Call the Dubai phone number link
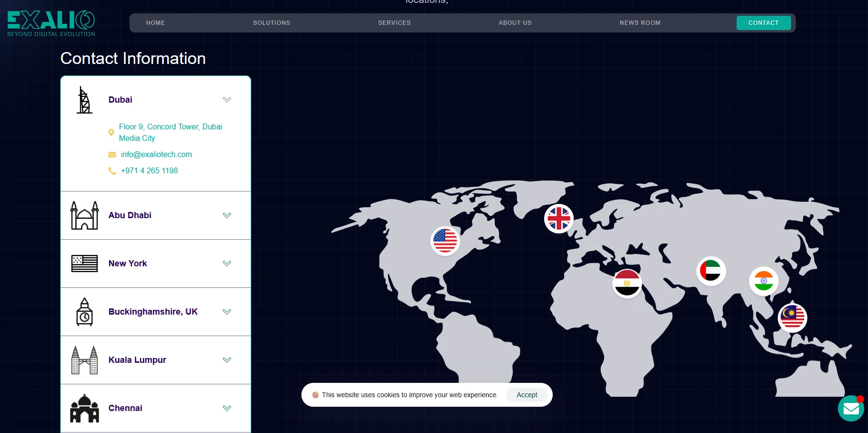The width and height of the screenshot is (868, 433). (149, 171)
